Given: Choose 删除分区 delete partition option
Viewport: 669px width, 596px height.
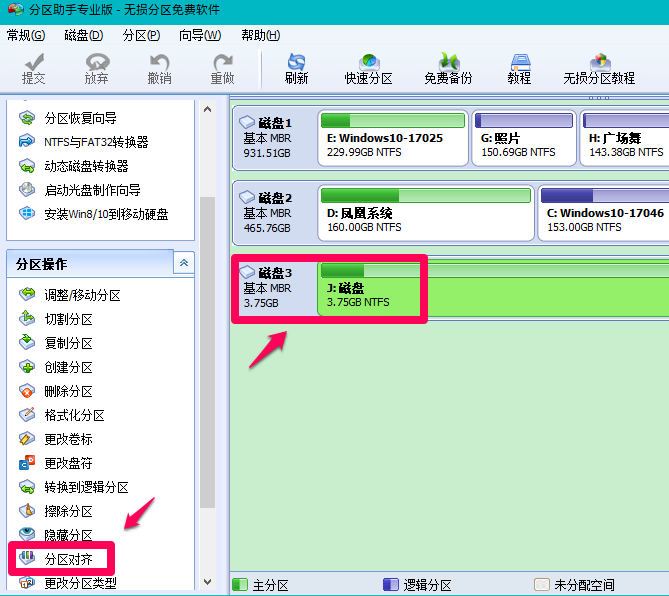Looking at the screenshot, I should click(68, 391).
